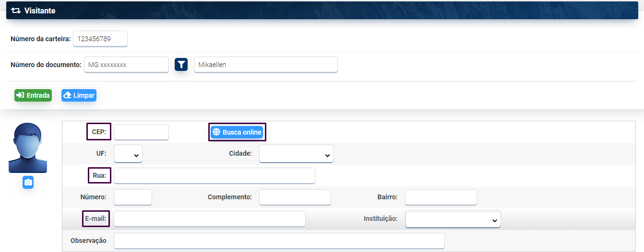644x252 pixels.
Task: Click the filter funnel icon button
Action: coord(181,65)
